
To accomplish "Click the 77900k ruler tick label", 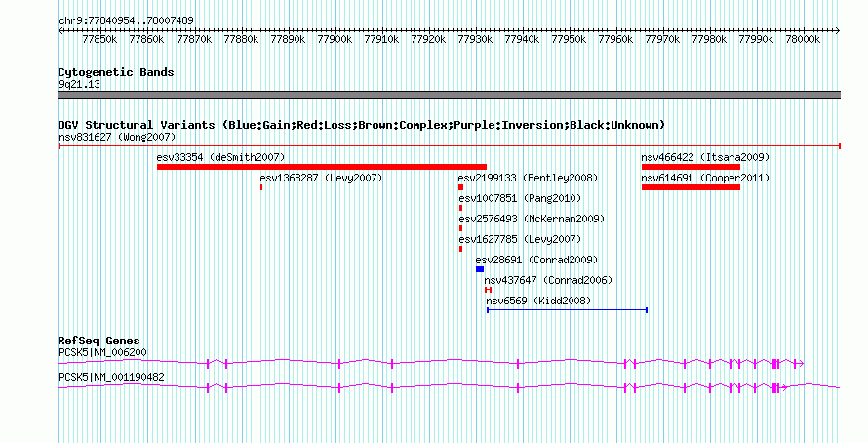I will 335,39.
